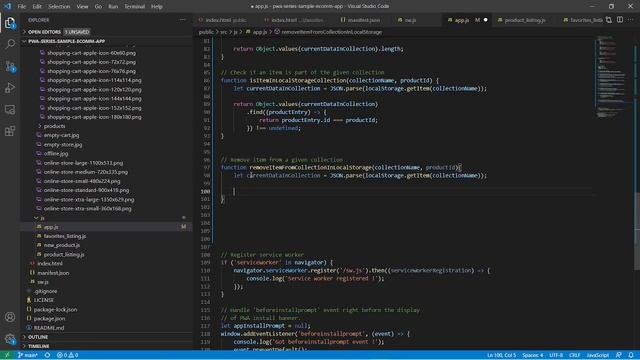The height and width of the screenshot is (360, 640).
Task: Open the Go menu
Action: tap(98, 7)
